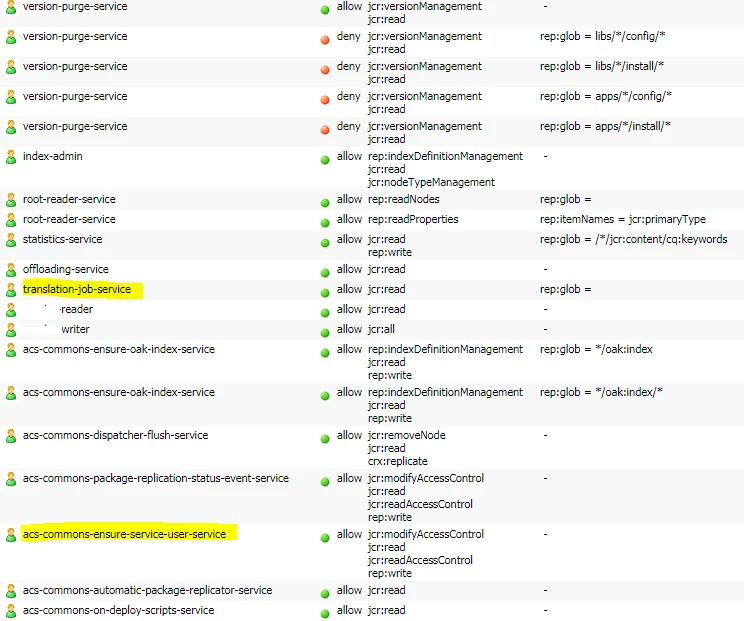This screenshot has height=621, width=744.
Task: Click the user icon of the reader row
Action: pyautogui.click(x=10, y=310)
